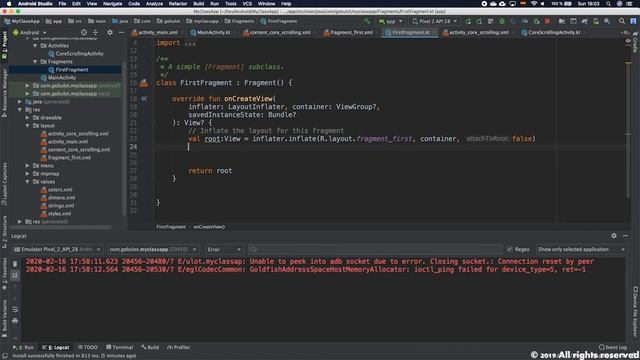Open Device File Explorer side panel
The image size is (640, 360).
[635, 311]
